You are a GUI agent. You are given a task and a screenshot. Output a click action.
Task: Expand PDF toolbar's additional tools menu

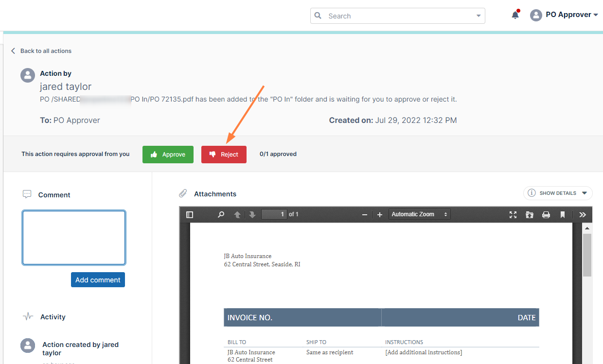(x=583, y=214)
